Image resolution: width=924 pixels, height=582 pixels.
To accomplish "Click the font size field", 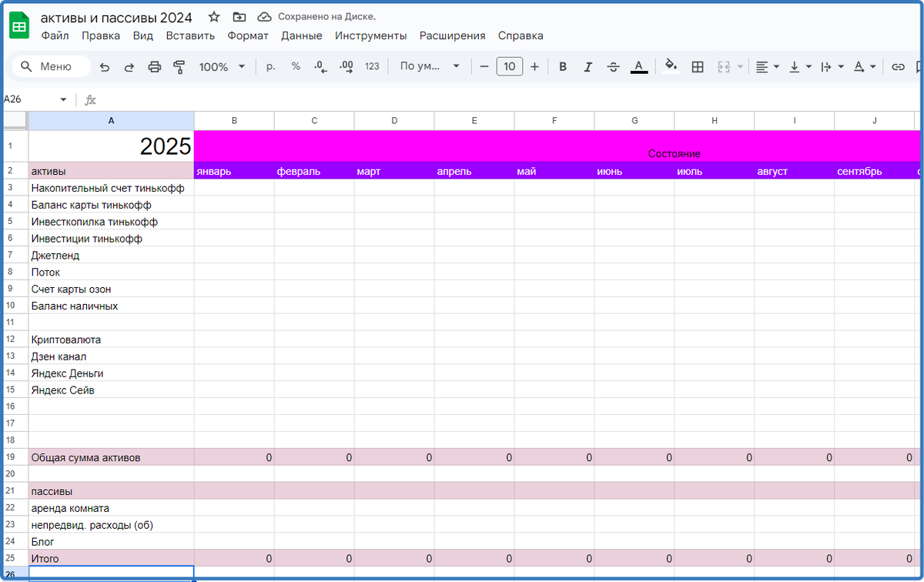I will coord(509,67).
